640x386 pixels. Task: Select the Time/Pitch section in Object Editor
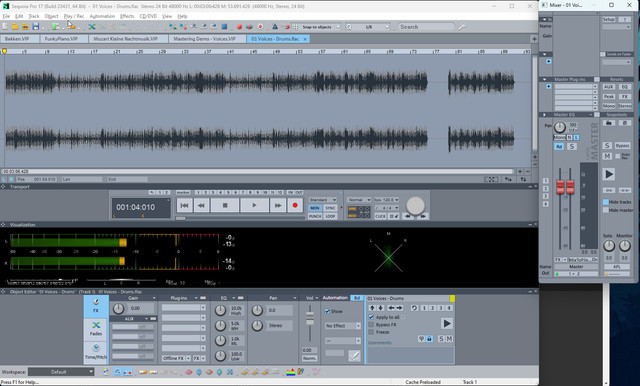coord(96,352)
